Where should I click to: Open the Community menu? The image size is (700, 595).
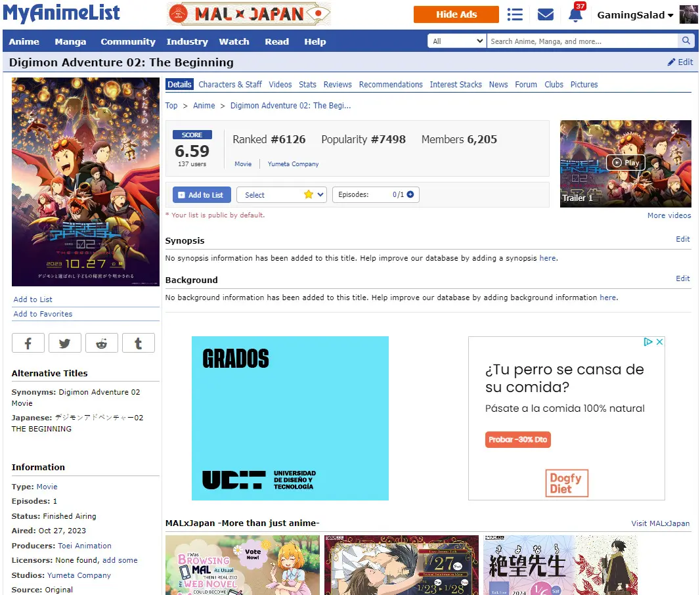128,41
